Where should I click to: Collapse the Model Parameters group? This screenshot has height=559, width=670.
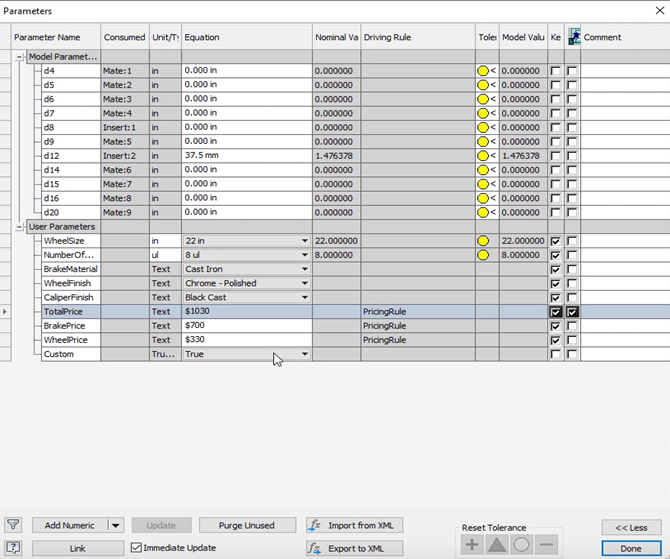[19, 56]
